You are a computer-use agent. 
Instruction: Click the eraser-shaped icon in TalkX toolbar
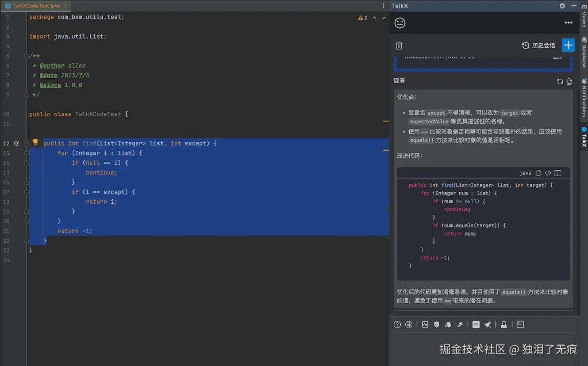click(448, 324)
